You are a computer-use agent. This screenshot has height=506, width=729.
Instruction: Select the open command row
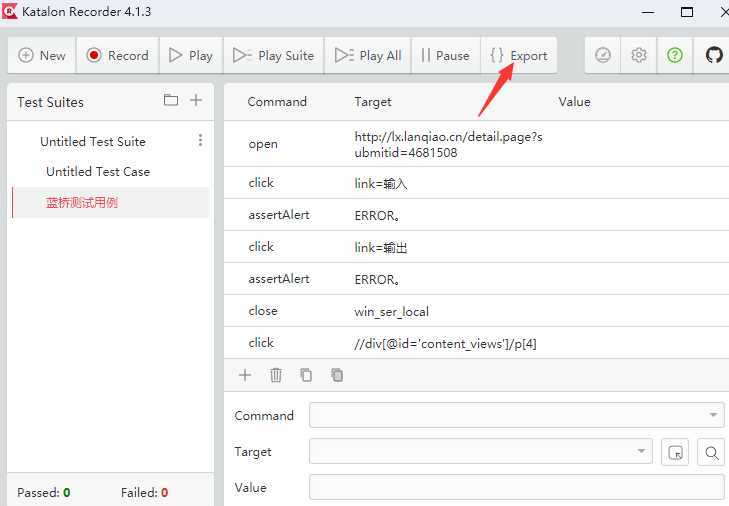point(476,144)
